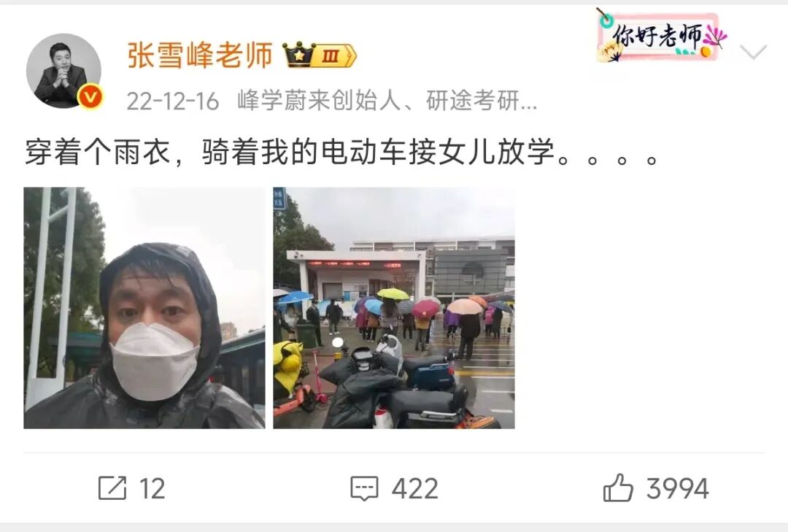Open the post text about 电动车
The height and width of the screenshot is (532, 788).
[341, 152]
